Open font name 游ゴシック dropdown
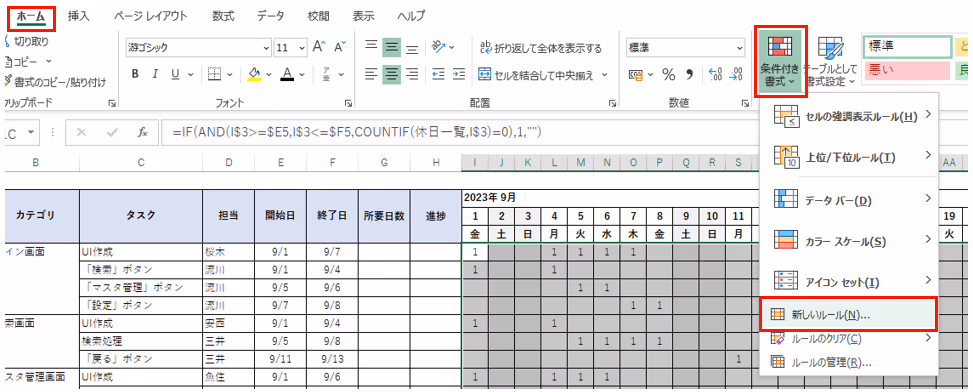 click(266, 48)
